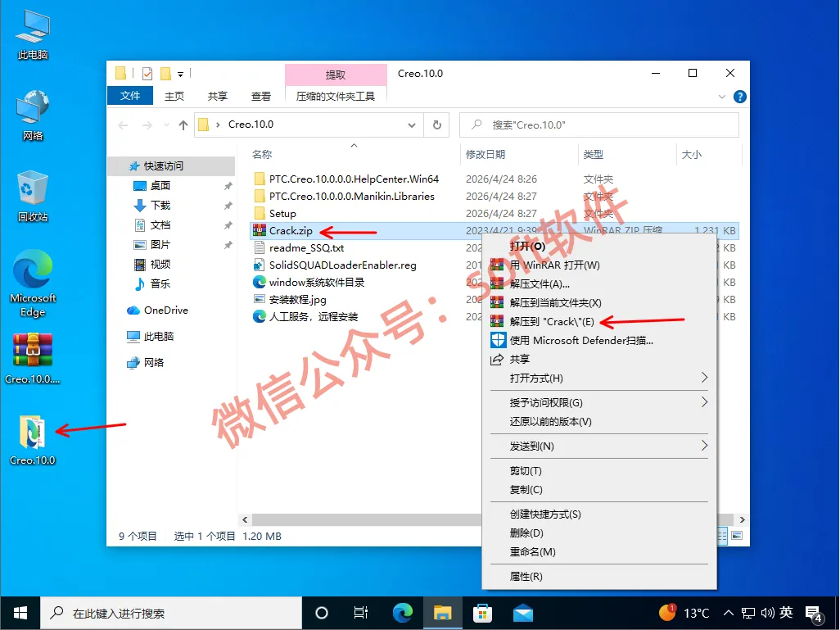Click the volume icon in system tray

click(x=768, y=613)
